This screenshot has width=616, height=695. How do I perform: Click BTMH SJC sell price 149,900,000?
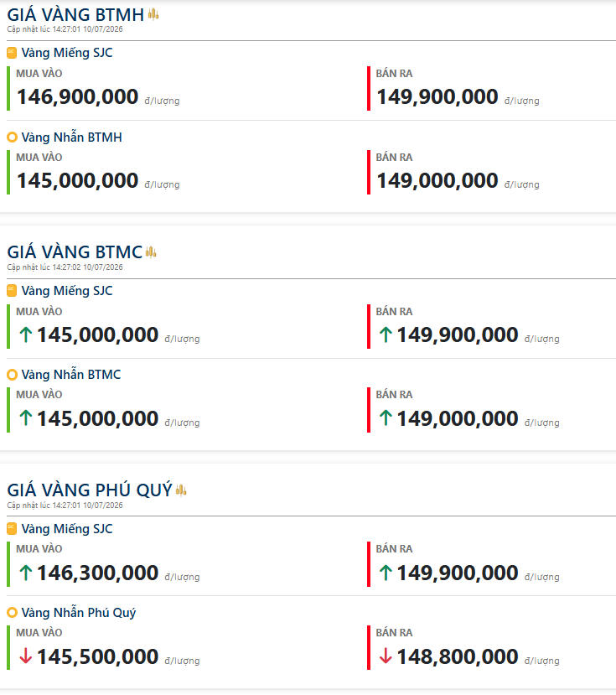[437, 96]
